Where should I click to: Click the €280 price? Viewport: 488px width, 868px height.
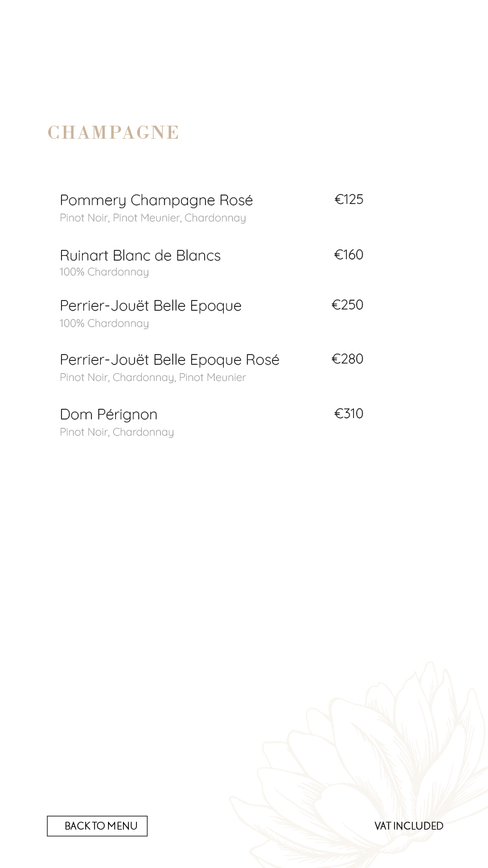coord(347,359)
